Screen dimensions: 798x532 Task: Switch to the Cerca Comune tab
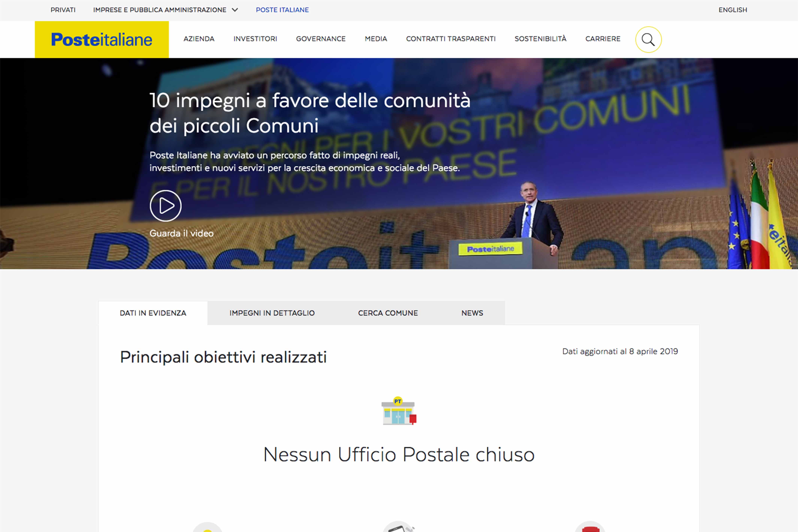388,313
